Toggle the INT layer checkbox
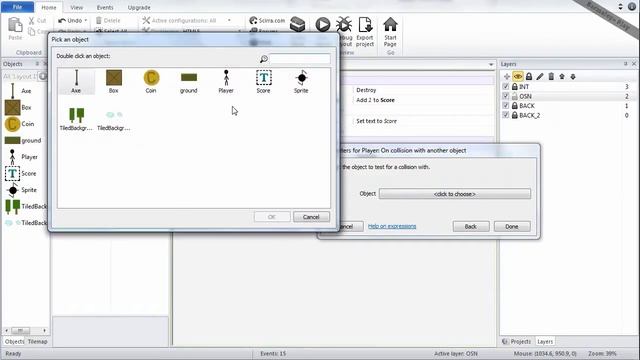 (x=506, y=87)
